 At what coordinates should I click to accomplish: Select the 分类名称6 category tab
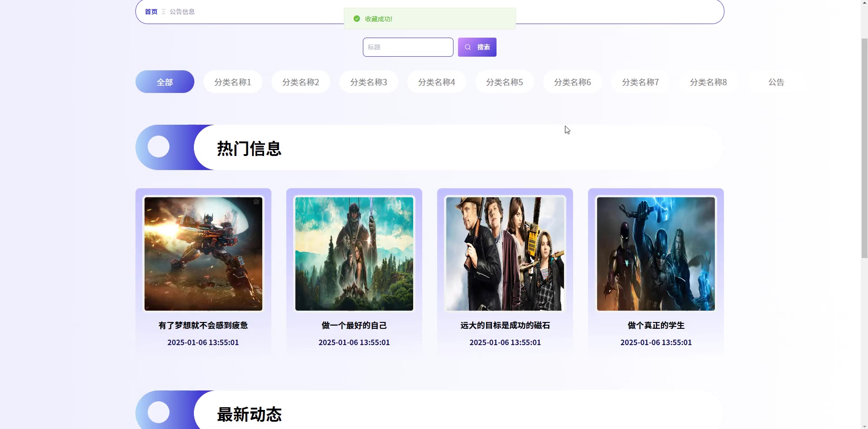coord(573,82)
